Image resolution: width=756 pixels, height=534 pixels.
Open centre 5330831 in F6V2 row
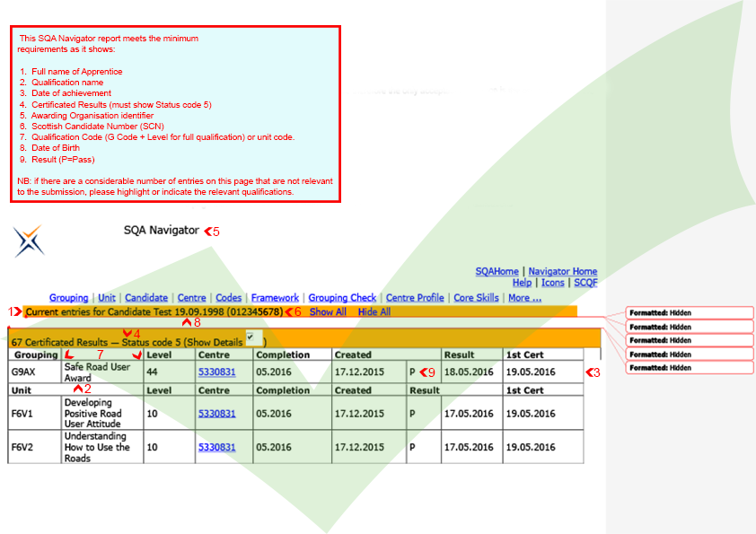(217, 447)
